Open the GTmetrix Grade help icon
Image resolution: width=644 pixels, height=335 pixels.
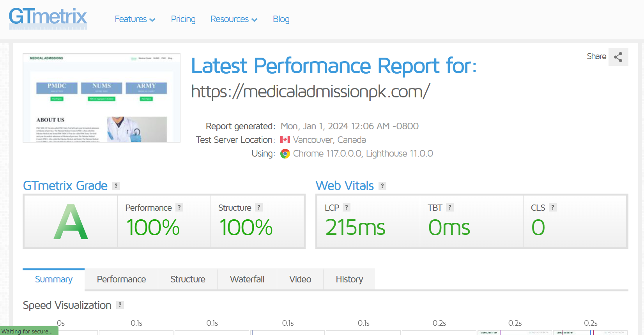(116, 186)
